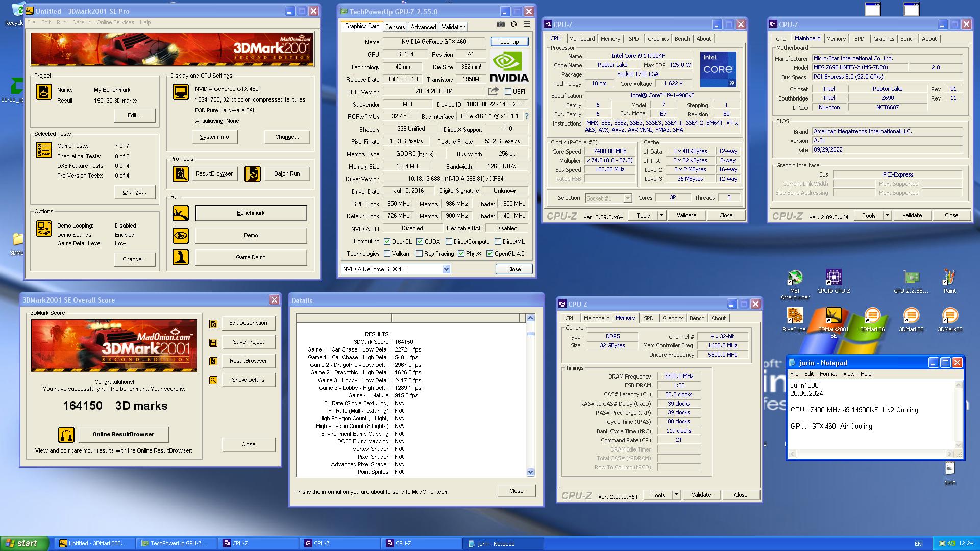Click Notepad text area
This screenshot has height=551, width=980.
pos(871,415)
